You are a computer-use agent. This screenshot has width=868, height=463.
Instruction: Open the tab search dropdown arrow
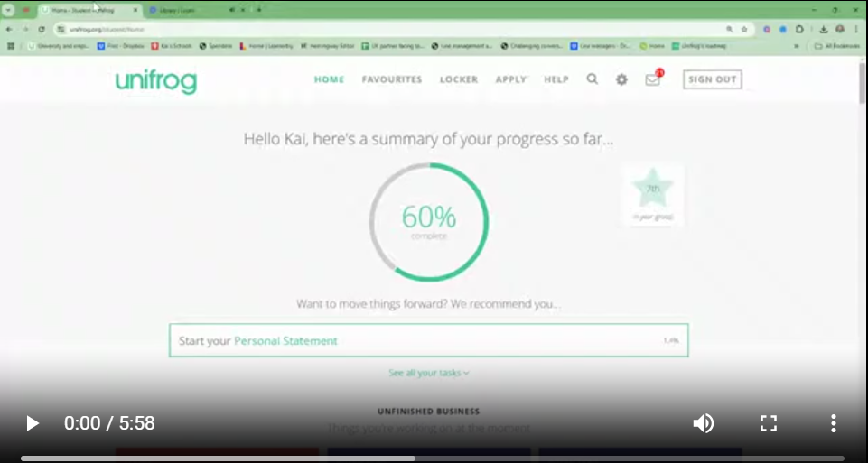click(8, 10)
